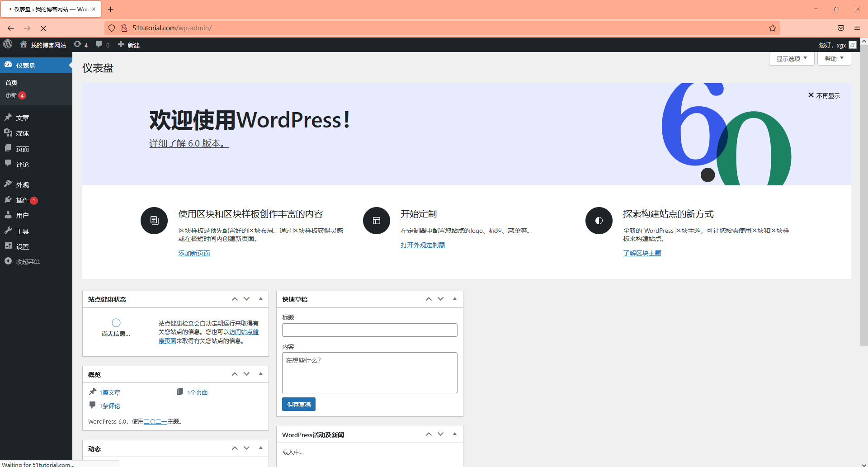Open 1个页面 link
The image size is (868, 467).
coord(198,392)
